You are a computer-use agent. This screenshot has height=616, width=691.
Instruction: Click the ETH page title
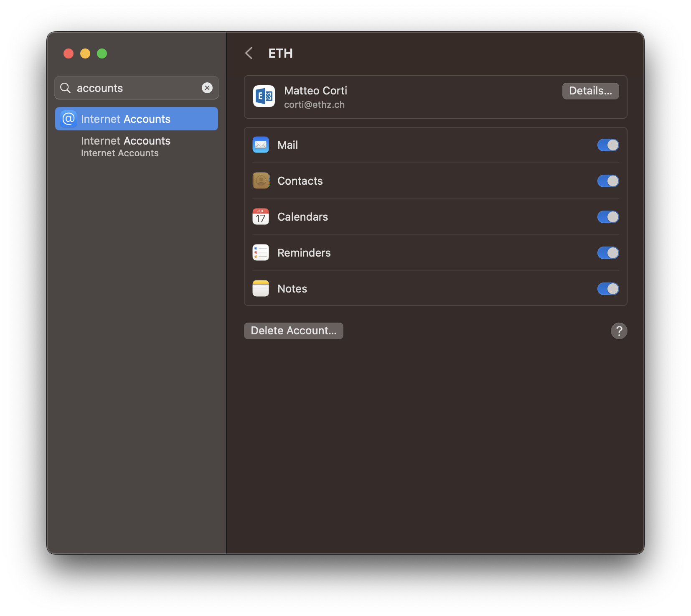281,53
